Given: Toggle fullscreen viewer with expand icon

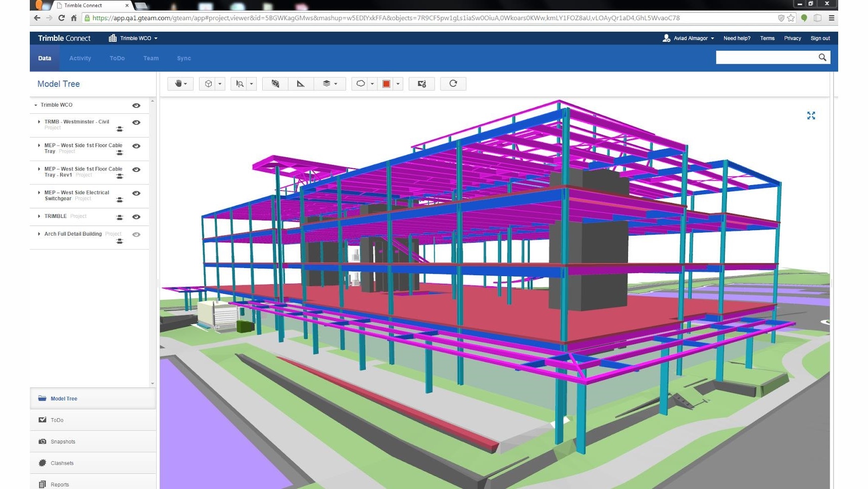Looking at the screenshot, I should [x=811, y=116].
